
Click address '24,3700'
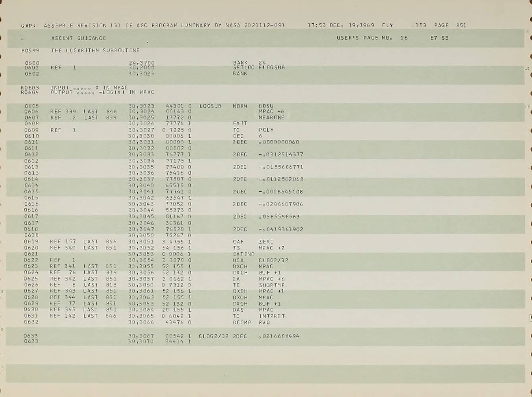[142, 63]
